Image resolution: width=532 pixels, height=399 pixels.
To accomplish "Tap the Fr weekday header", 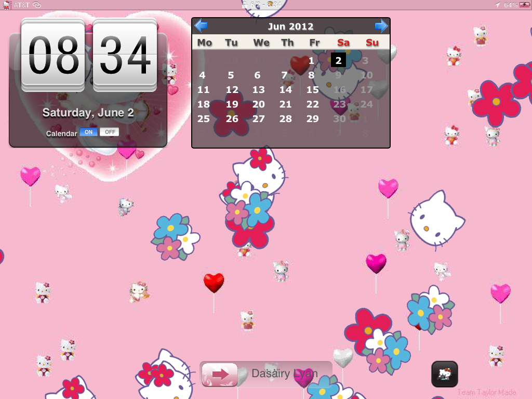I will click(x=314, y=43).
